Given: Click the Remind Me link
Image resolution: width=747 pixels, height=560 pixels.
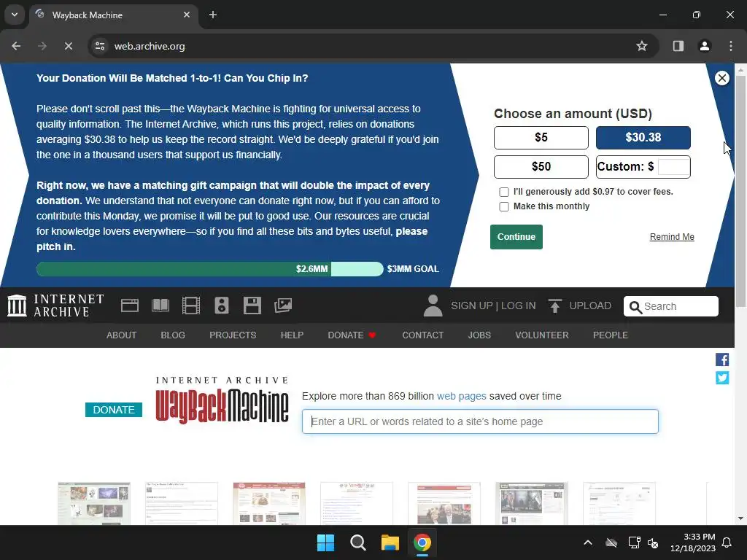Looking at the screenshot, I should pos(672,237).
